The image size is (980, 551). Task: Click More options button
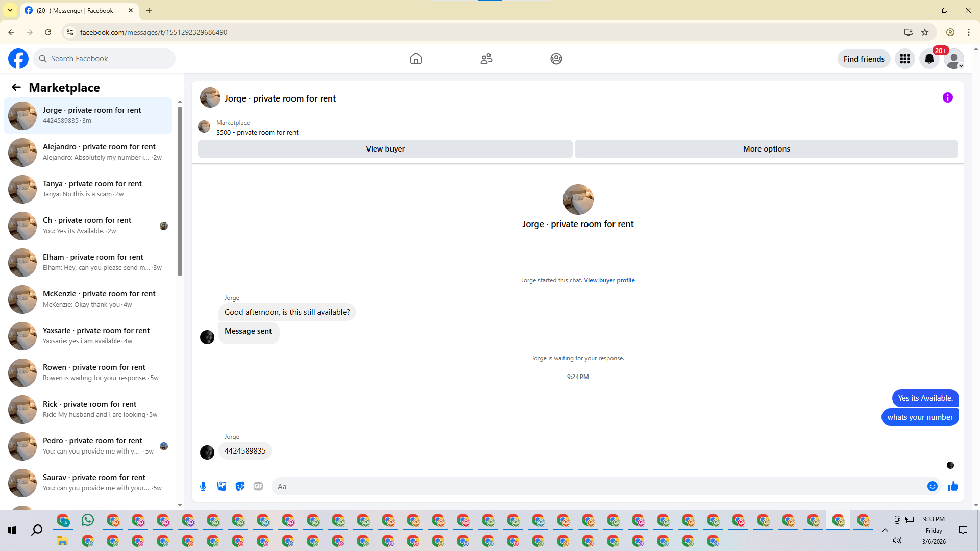click(x=766, y=149)
